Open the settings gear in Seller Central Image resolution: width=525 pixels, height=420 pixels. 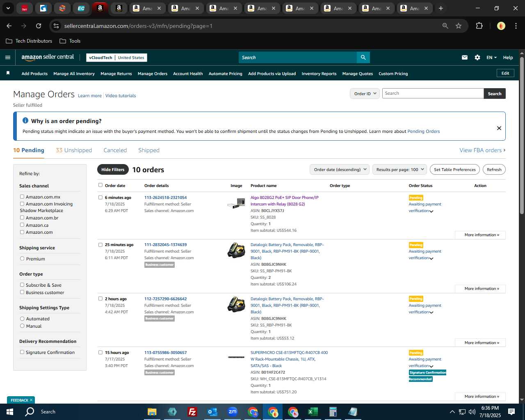(x=477, y=57)
